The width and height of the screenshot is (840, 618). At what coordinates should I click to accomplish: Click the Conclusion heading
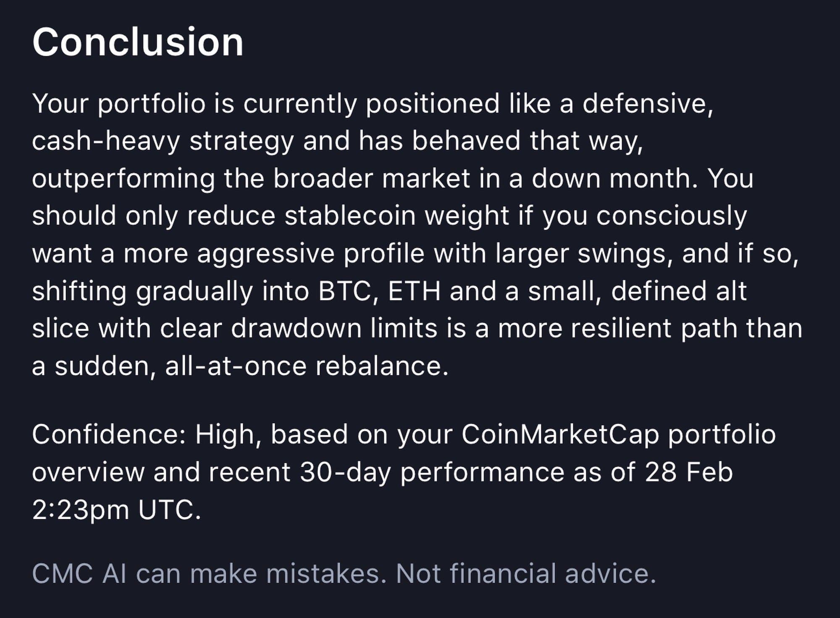[x=138, y=42]
